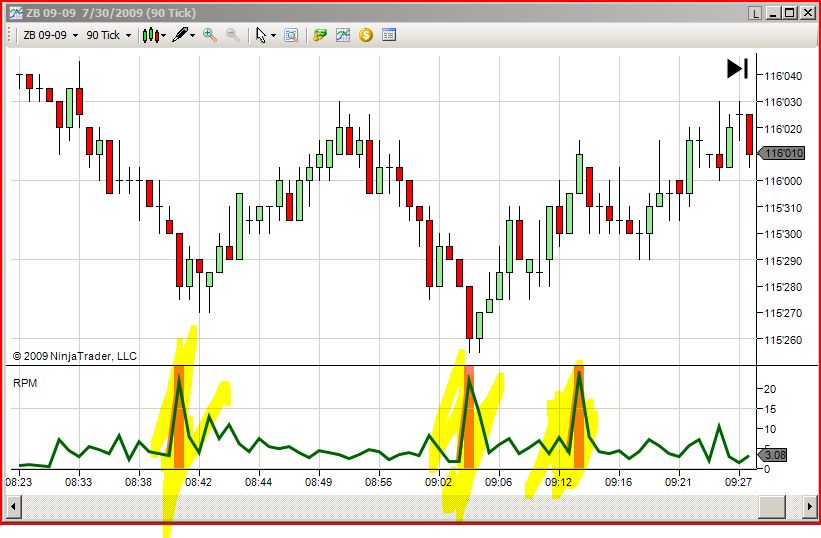Image resolution: width=821 pixels, height=538 pixels.
Task: Click the RPM indicator label
Action: (25, 383)
